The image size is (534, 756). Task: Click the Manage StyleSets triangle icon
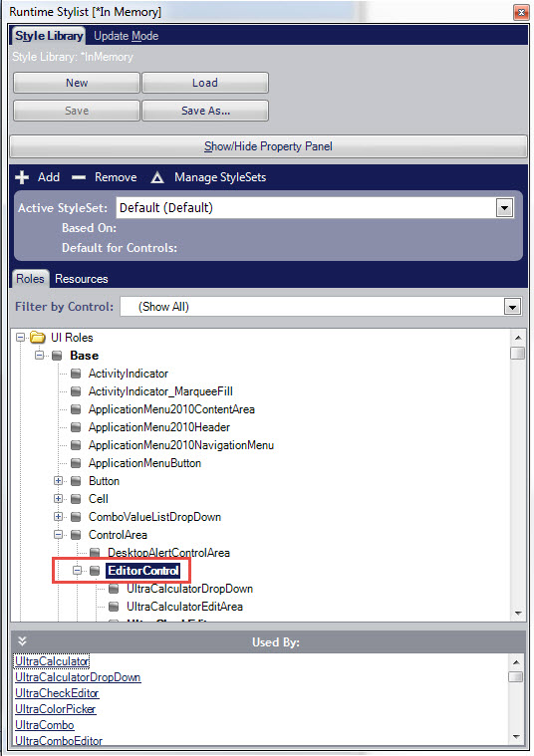pyautogui.click(x=157, y=178)
